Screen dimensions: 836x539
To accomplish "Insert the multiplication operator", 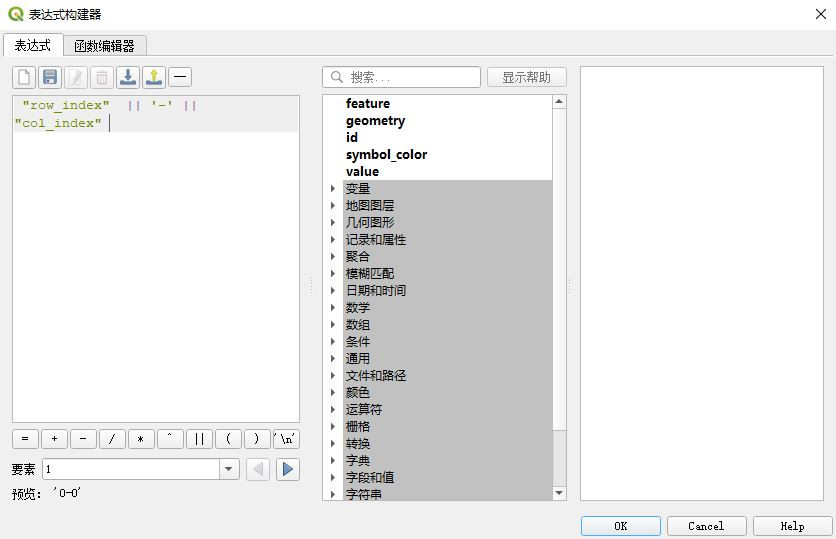I will pos(141,439).
